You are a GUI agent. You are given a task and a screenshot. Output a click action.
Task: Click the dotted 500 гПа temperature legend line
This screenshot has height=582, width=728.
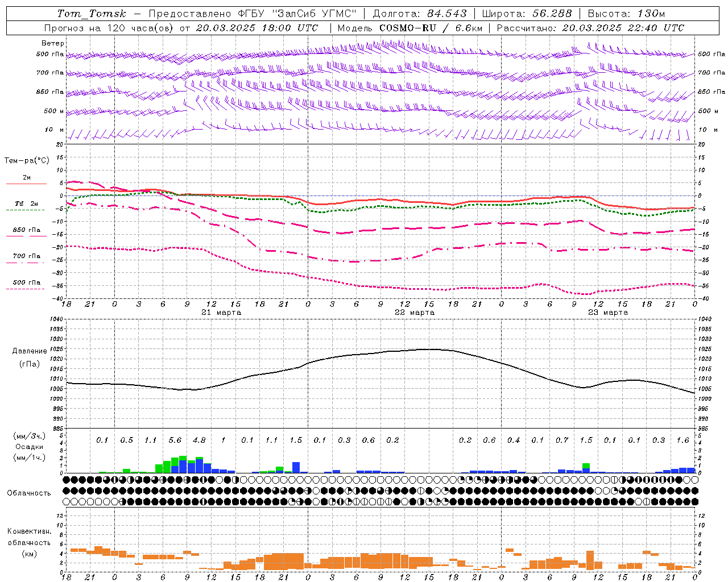click(x=25, y=289)
